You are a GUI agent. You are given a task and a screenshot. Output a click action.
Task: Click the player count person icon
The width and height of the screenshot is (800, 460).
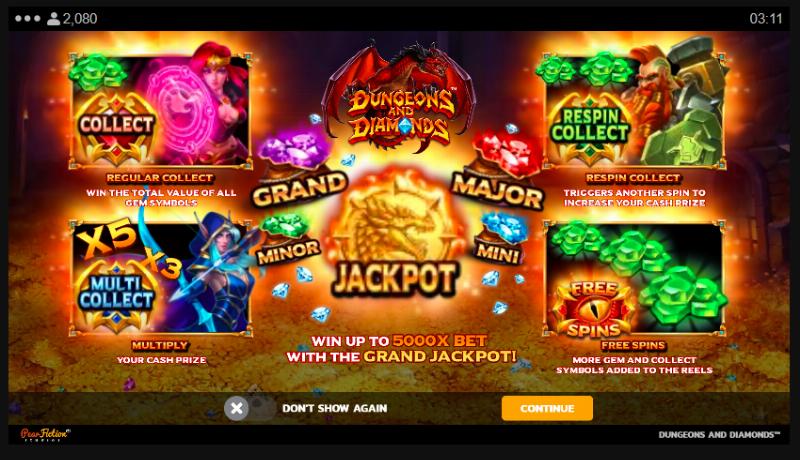tap(54, 19)
